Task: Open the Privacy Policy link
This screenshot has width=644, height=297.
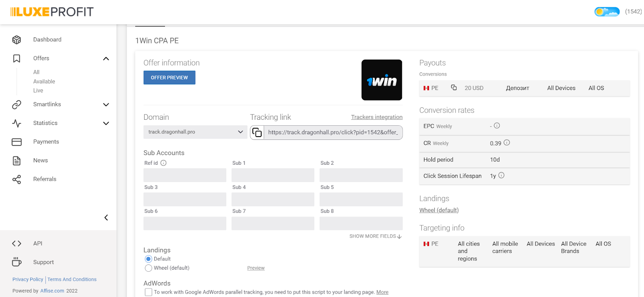Action: tap(28, 279)
